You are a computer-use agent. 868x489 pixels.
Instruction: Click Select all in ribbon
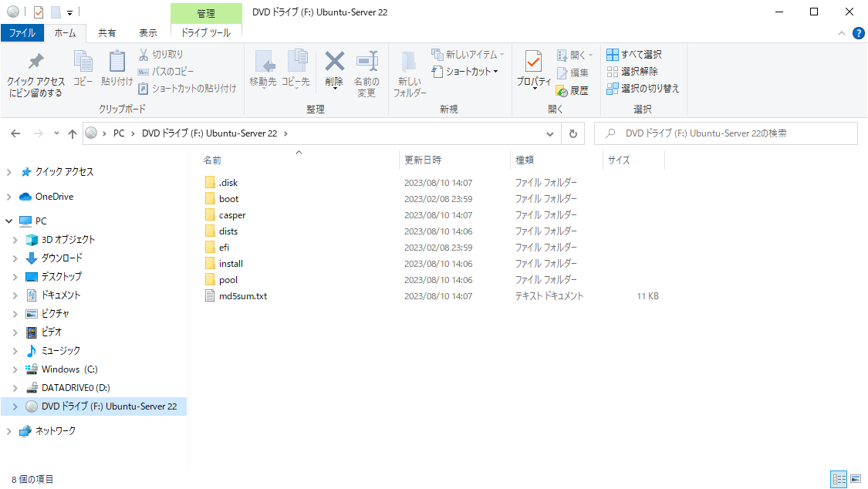(x=634, y=54)
